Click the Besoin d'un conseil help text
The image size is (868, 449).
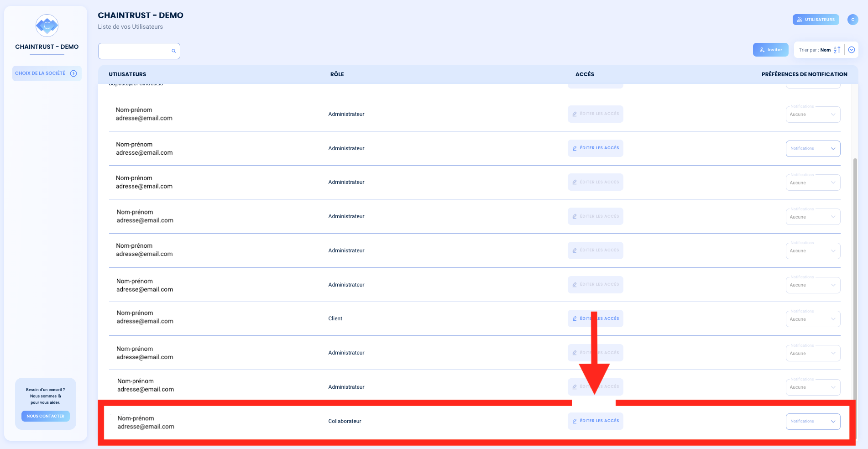[x=46, y=396]
